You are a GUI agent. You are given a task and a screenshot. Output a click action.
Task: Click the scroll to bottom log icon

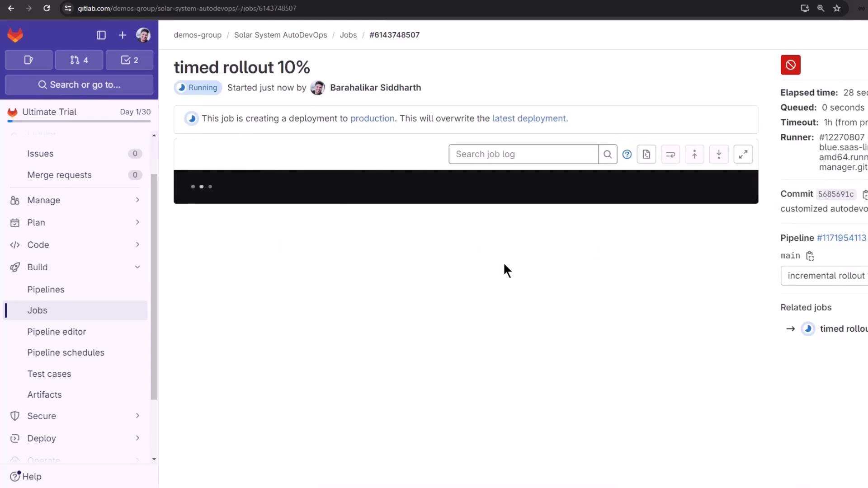point(719,155)
